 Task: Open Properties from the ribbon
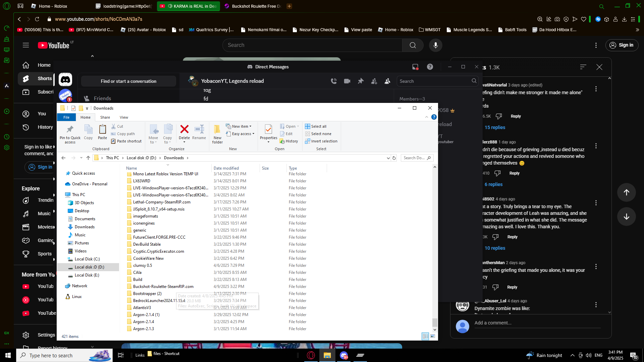269,133
